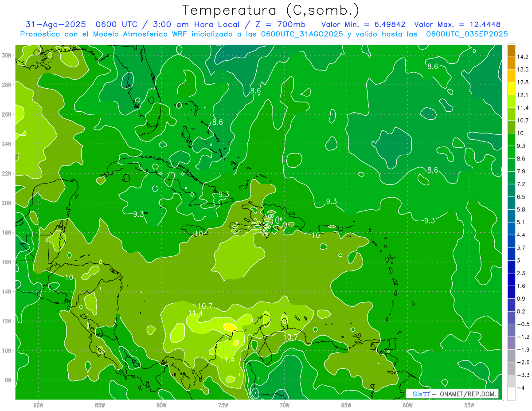This screenshot has height=411, width=532.
Task: Pick the white swatch below -4
Action: tap(511, 394)
